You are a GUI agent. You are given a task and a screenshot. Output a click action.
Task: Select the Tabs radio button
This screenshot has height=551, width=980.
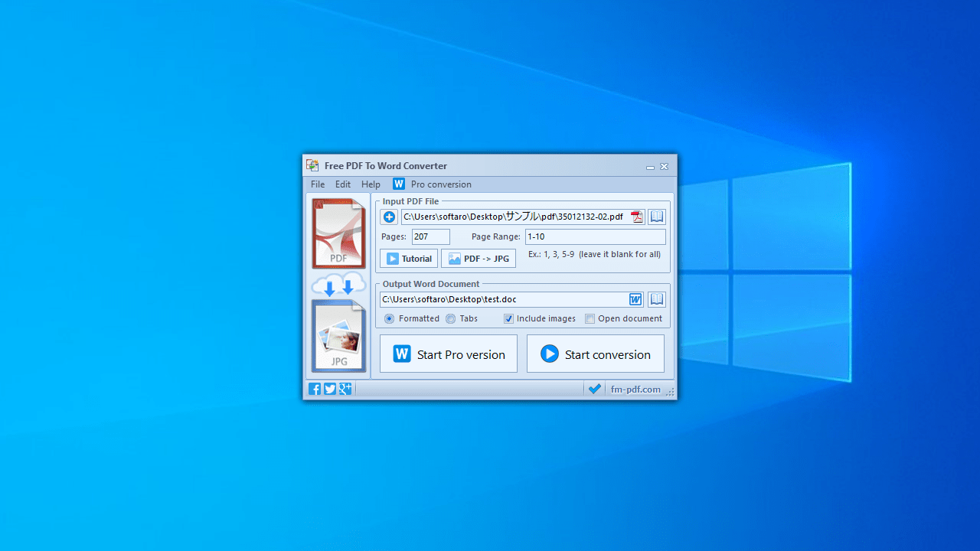pyautogui.click(x=450, y=318)
